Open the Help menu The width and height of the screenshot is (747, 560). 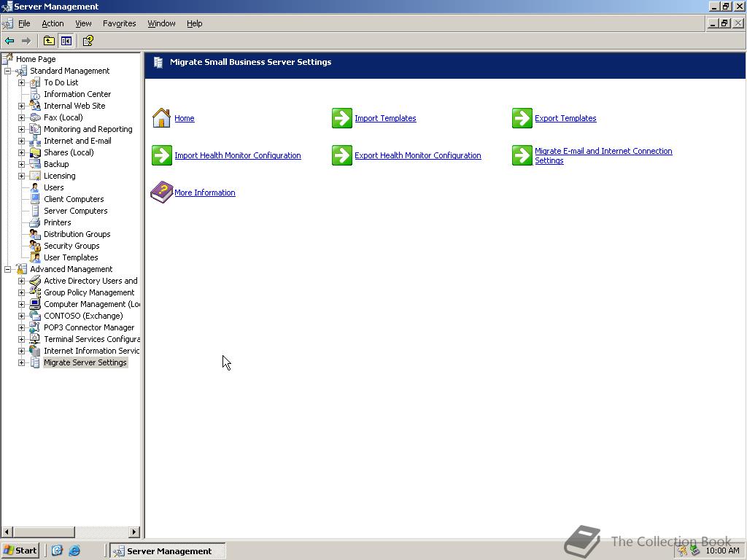pyautogui.click(x=194, y=23)
